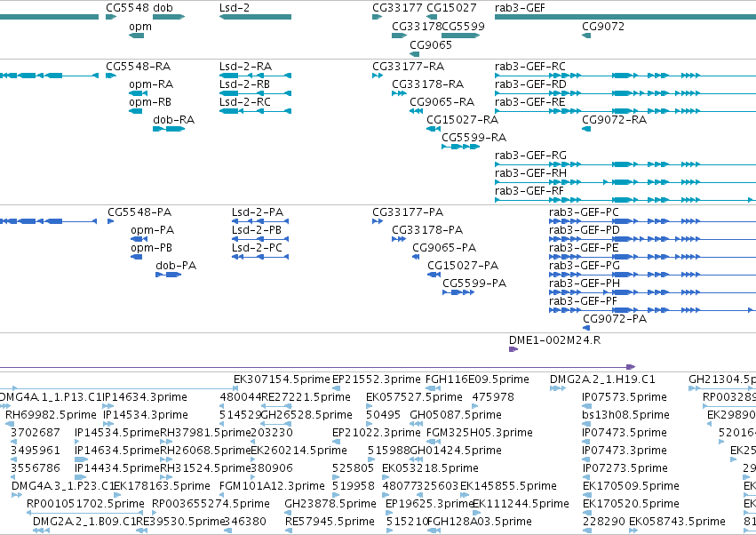Select transcript CG33178-RA

click(399, 93)
